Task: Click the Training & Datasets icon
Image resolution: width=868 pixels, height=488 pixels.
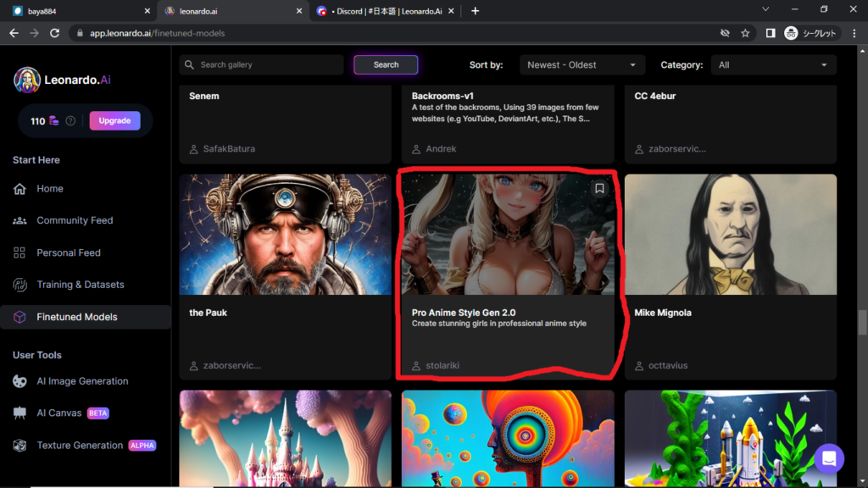Action: coord(19,285)
